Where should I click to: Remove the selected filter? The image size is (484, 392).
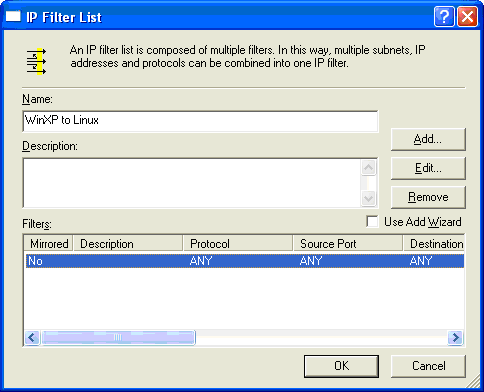coord(428,197)
